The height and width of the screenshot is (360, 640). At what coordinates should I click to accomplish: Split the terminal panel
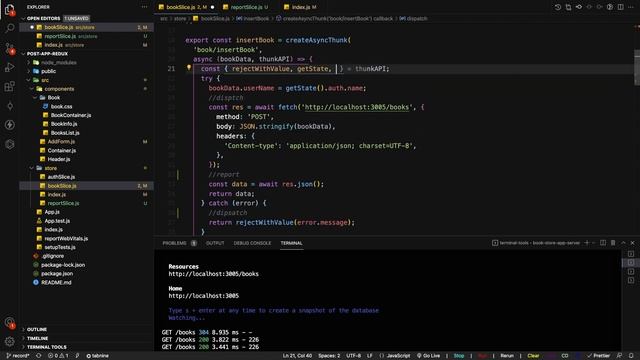(x=603, y=243)
